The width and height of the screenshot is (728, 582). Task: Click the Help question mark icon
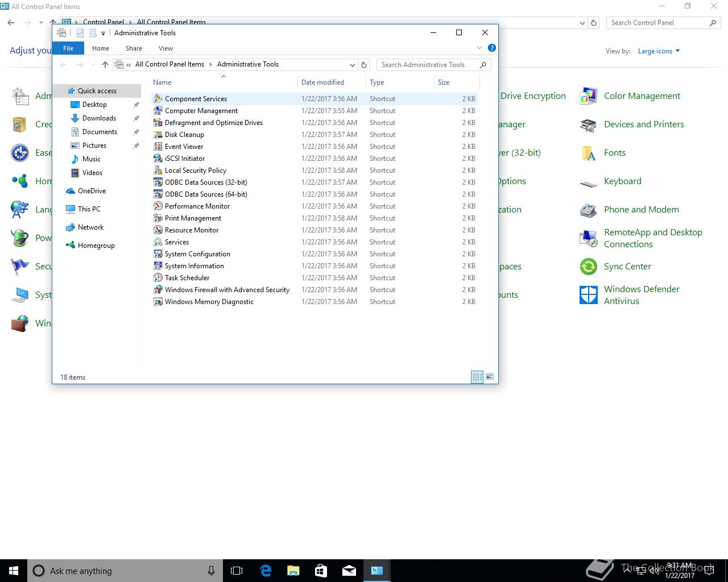[x=492, y=48]
